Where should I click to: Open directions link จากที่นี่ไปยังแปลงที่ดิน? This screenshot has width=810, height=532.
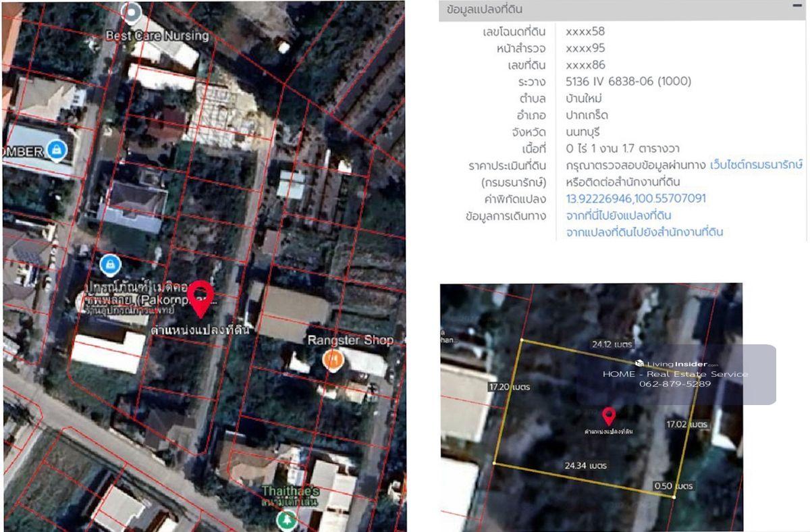(618, 215)
